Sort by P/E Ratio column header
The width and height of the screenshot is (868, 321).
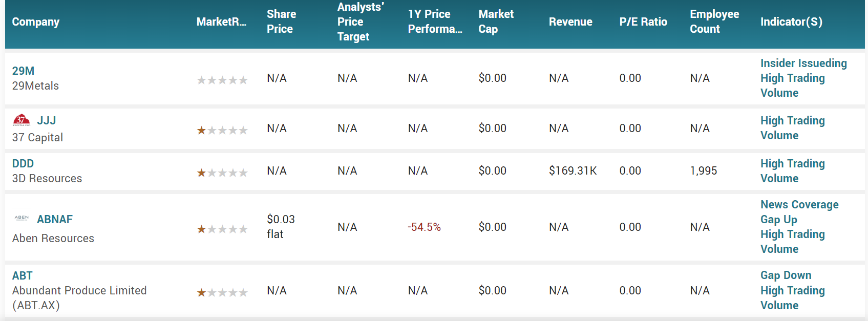(643, 22)
